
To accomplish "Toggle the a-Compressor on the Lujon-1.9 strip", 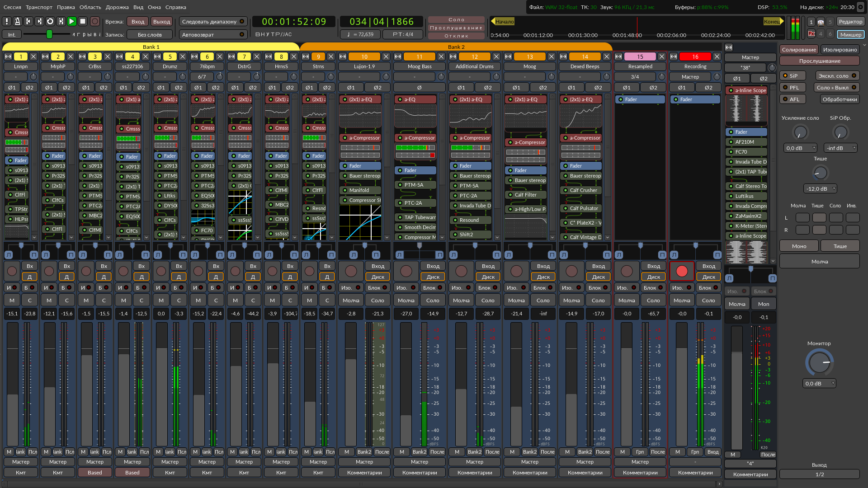I will point(345,138).
